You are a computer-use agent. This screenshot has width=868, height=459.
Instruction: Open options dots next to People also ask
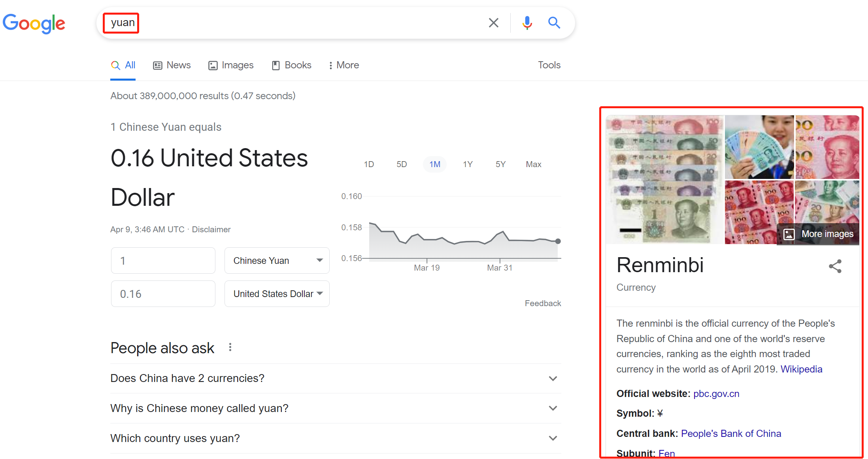pos(230,347)
